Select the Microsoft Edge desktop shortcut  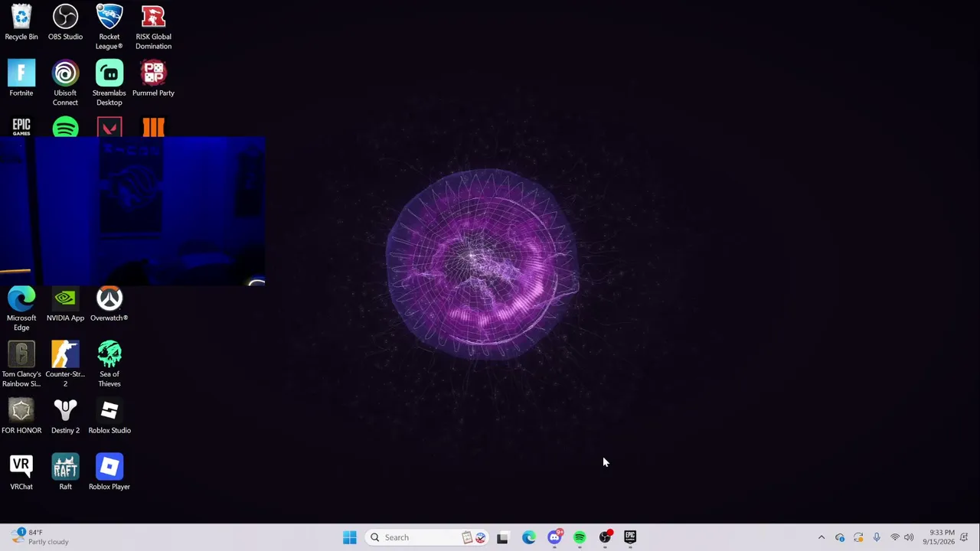pos(21,308)
